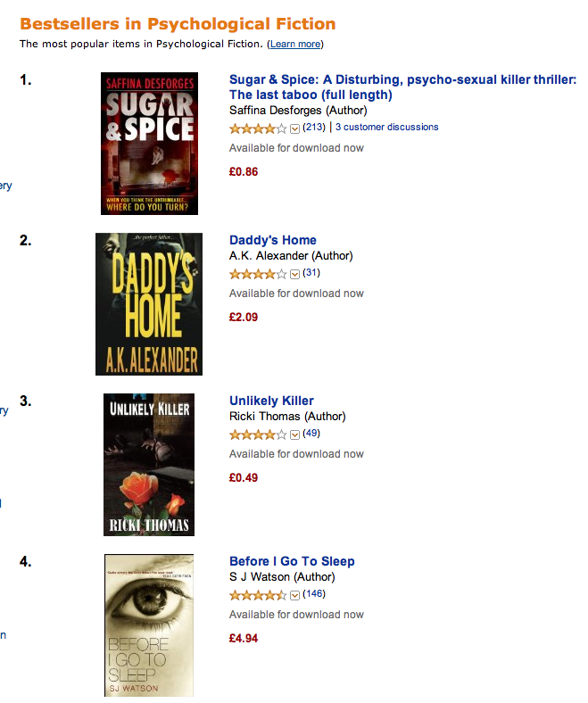Open the Learn more link
Screen dimensions: 588x703
[x=295, y=44]
